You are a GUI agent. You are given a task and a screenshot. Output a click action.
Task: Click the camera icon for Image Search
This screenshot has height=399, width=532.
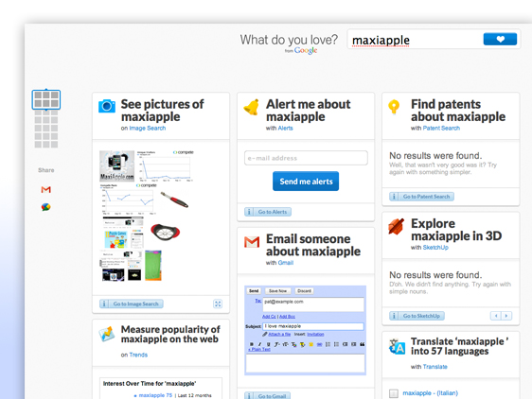(x=107, y=106)
